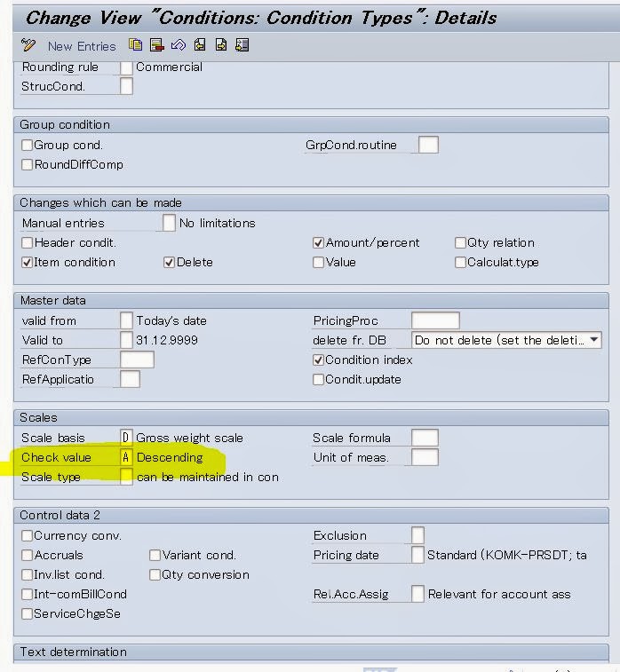620x672 pixels.
Task: Click the 'Descending' text
Action: pyautogui.click(x=170, y=458)
